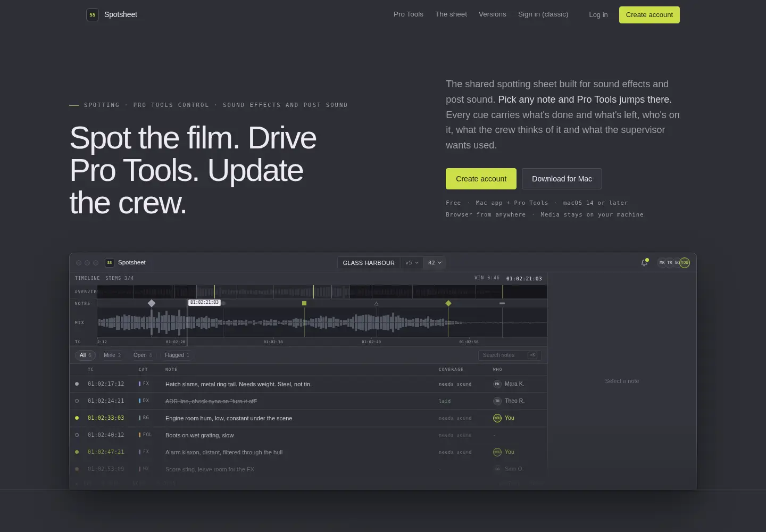Open the v5 version dropdown

[412, 263]
